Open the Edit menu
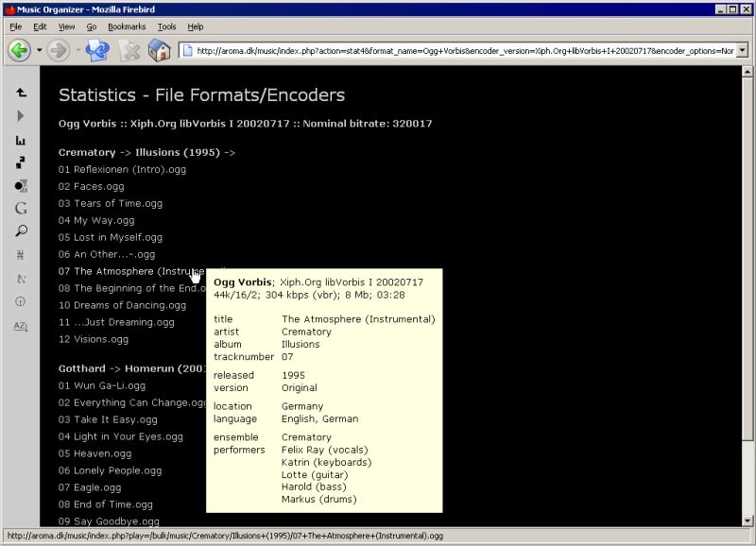 pos(40,26)
